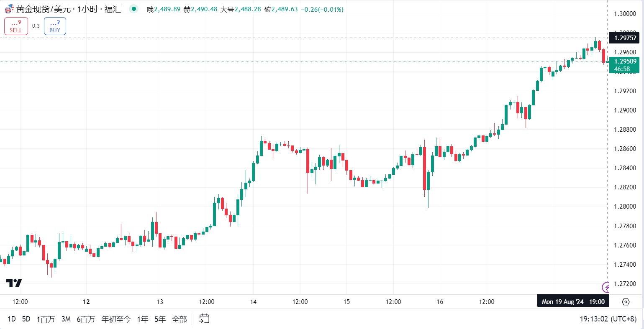The image size is (644, 329).
Task: Click the blue BUY price button
Action: coord(55,26)
